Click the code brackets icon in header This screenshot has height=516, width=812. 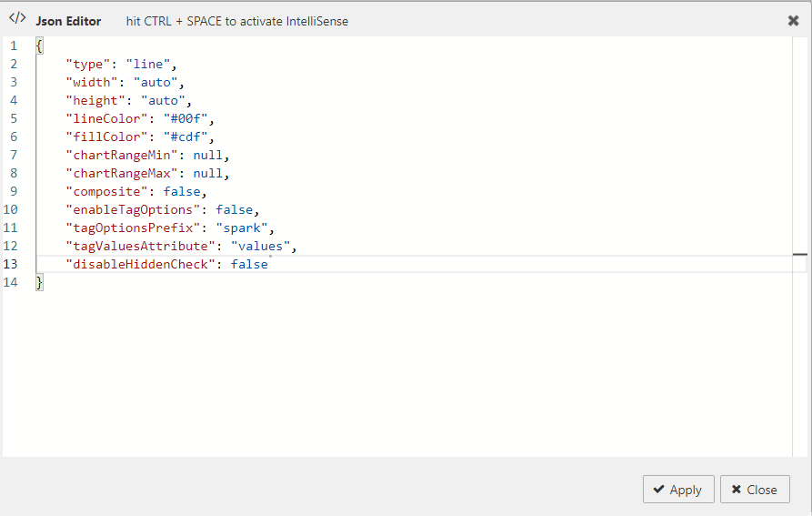click(17, 19)
